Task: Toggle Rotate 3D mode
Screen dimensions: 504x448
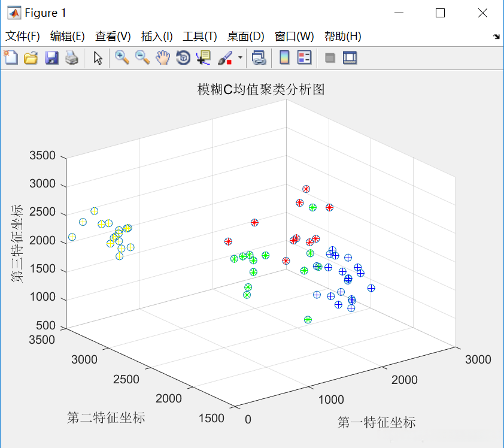Action: click(183, 57)
